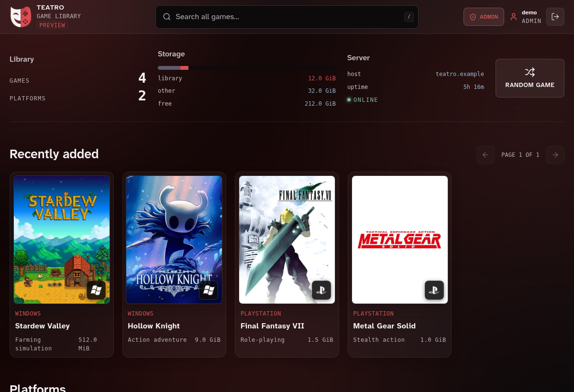Click the free 212.0 GiB value
574x392 pixels.
click(x=320, y=104)
